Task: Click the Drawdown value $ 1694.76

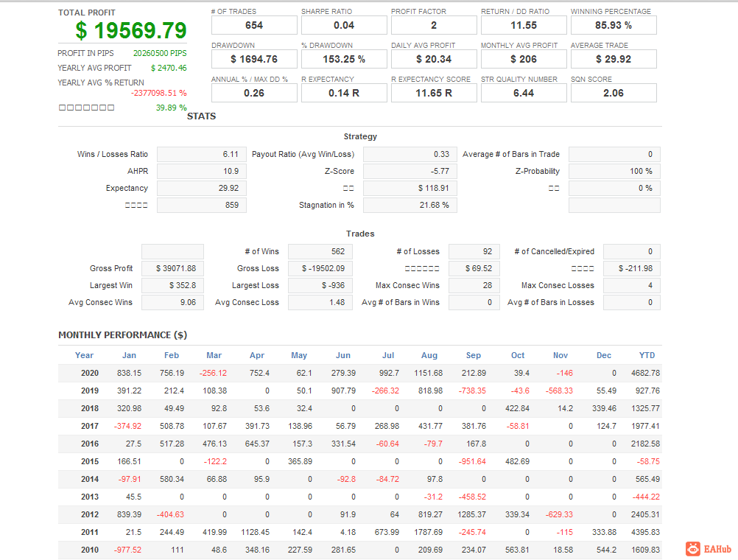Action: pos(254,60)
